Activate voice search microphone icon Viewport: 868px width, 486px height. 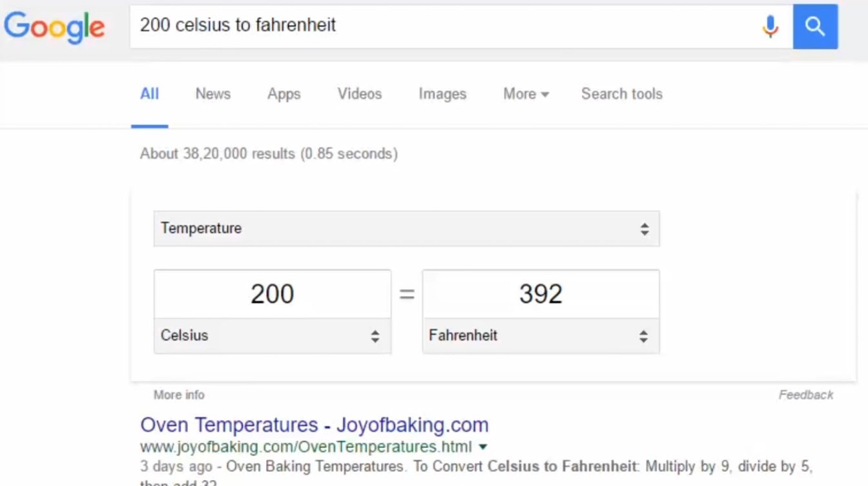770,26
